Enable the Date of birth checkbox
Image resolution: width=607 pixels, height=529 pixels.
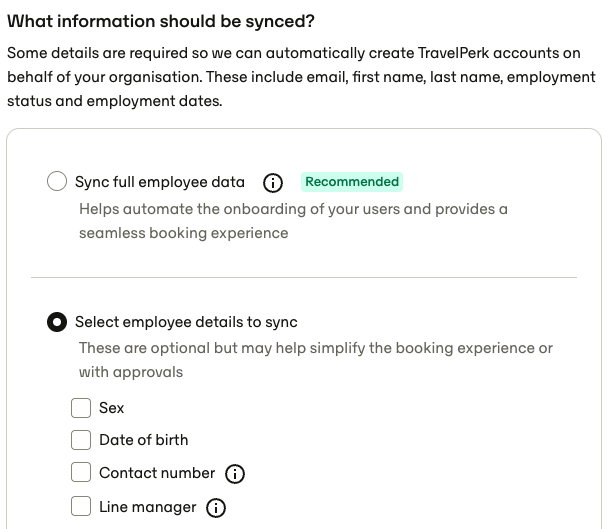81,440
